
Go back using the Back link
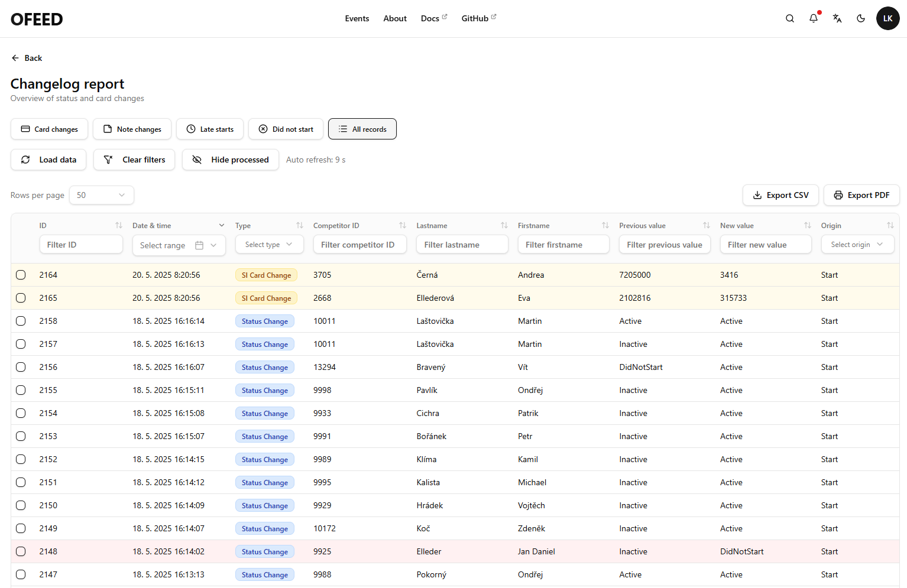tap(27, 58)
